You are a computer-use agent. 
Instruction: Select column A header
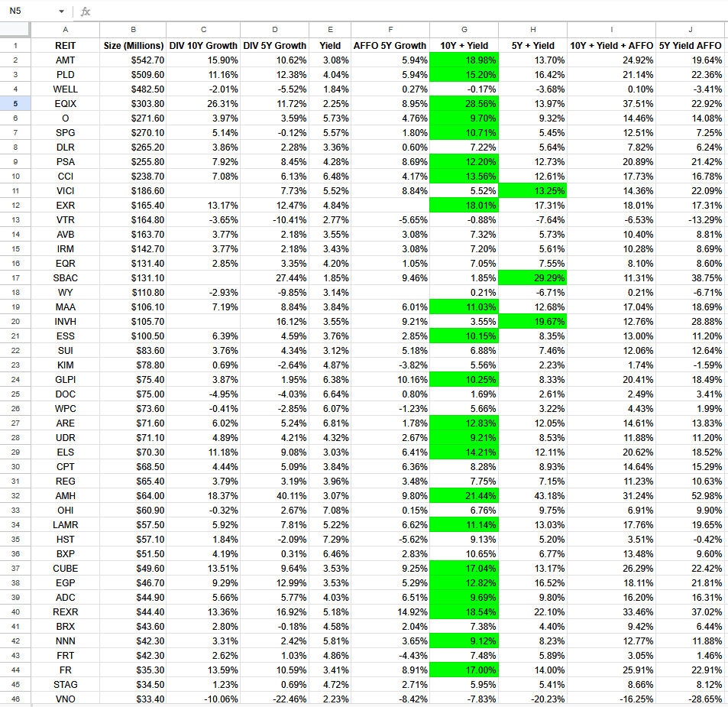point(66,29)
